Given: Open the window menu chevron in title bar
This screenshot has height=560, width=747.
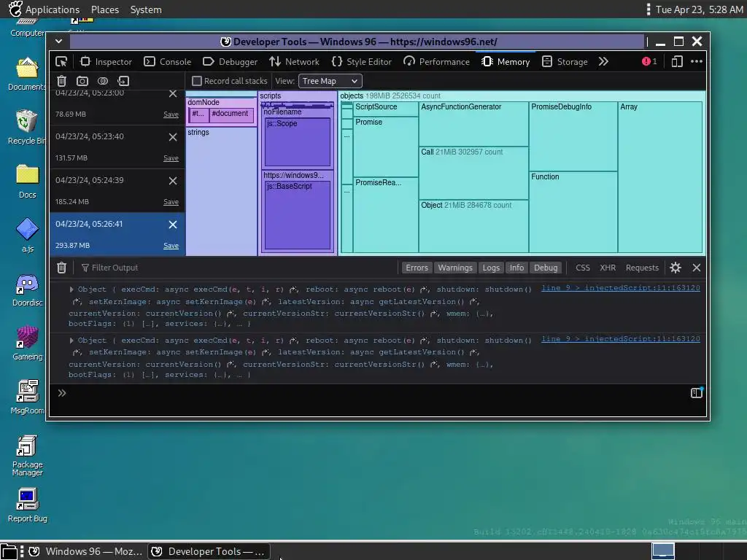Looking at the screenshot, I should click(58, 42).
